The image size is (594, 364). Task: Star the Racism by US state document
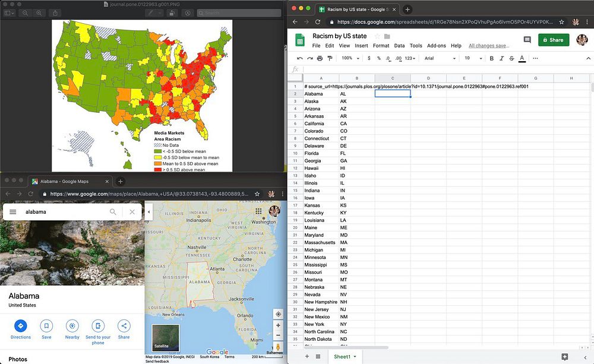(377, 36)
